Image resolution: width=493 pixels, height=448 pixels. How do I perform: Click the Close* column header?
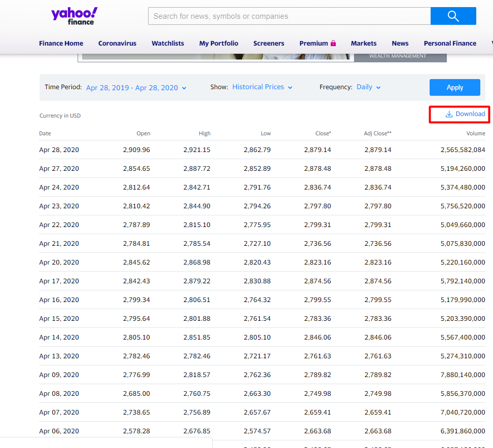coord(323,133)
